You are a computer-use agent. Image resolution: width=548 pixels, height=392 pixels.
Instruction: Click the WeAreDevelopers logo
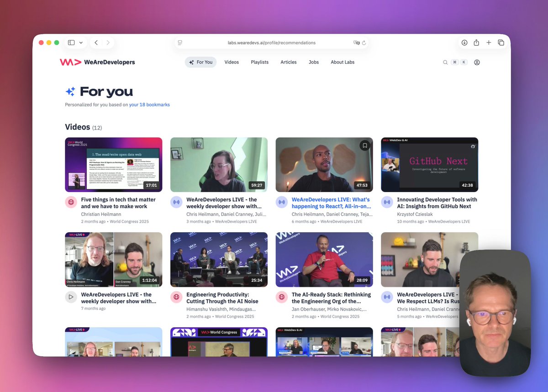[97, 62]
